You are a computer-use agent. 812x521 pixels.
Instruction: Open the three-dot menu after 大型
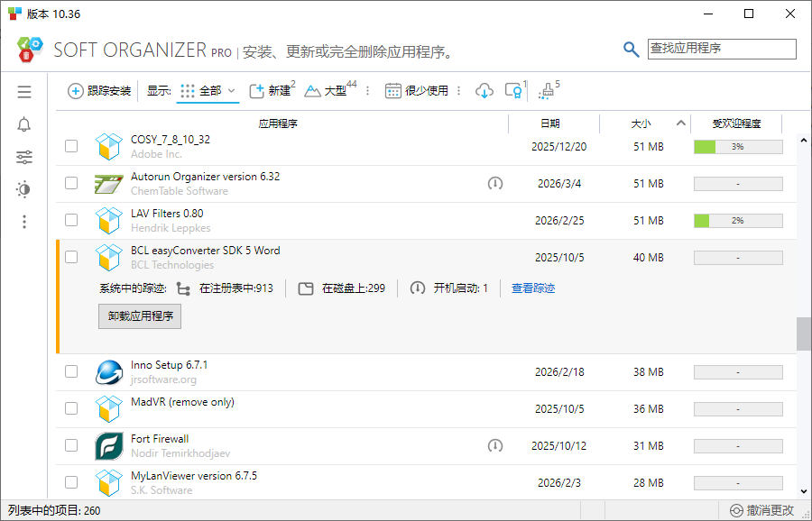[x=367, y=91]
